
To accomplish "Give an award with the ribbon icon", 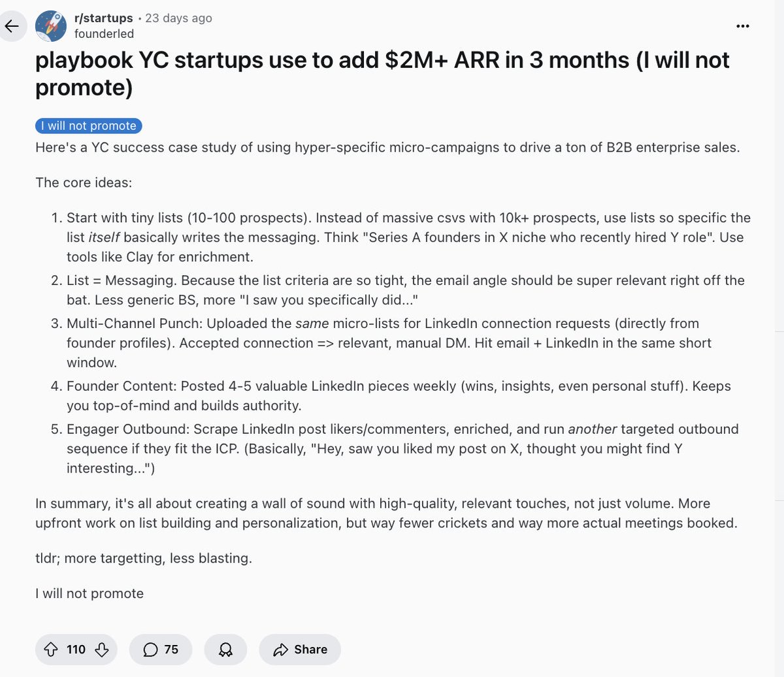I will (x=225, y=650).
